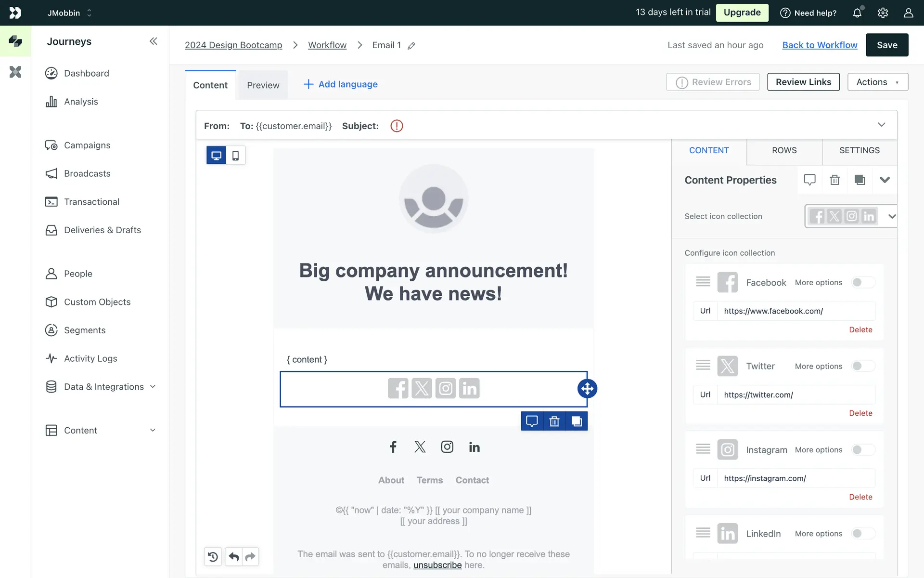Open the version history icon
This screenshot has width=924, height=578.
pos(213,557)
